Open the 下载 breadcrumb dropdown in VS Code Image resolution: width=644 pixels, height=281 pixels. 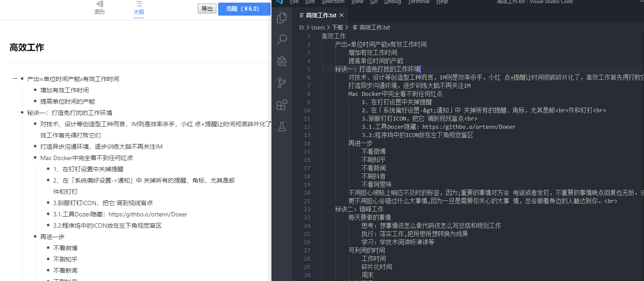pos(337,27)
